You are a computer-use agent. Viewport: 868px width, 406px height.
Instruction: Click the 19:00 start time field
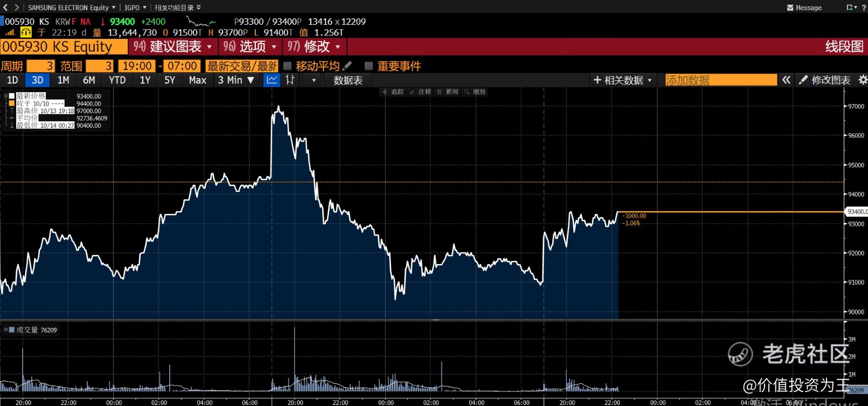coord(137,66)
